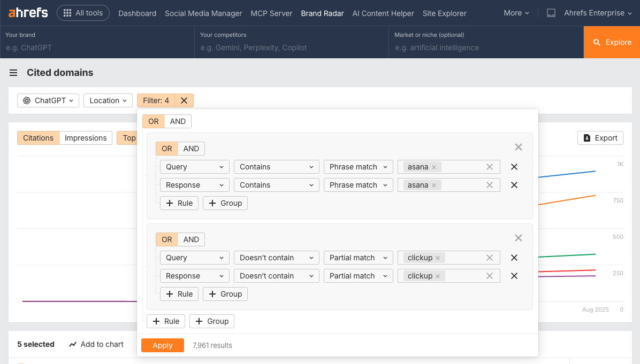
Task: Remove the asana tag from the Query rule
Action: [x=433, y=166]
